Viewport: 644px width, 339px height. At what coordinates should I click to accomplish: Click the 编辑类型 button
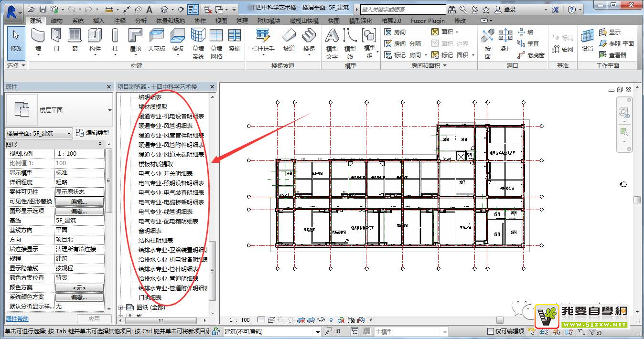[93, 133]
